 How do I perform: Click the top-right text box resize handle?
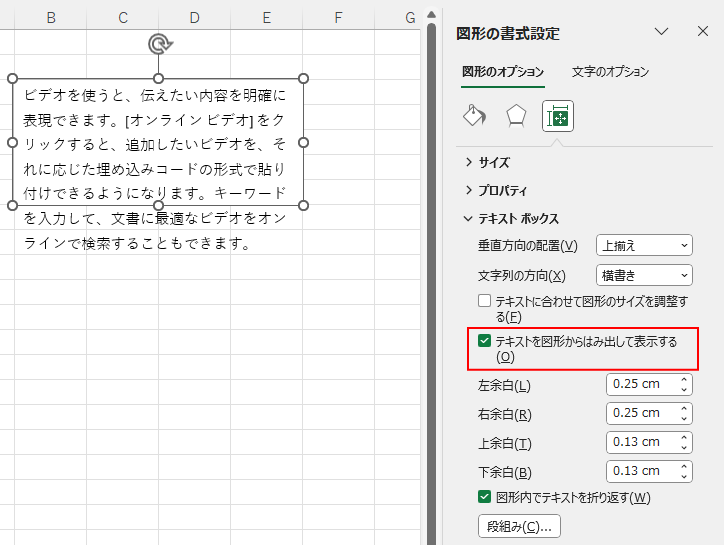[303, 79]
